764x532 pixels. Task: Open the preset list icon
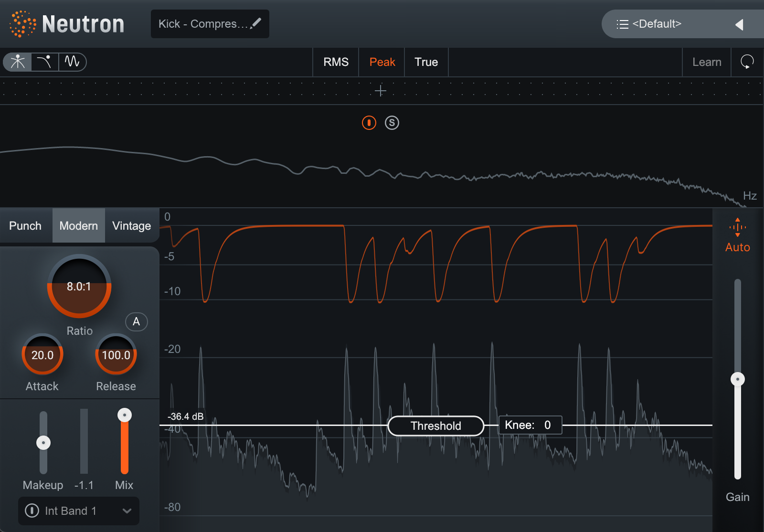(x=622, y=24)
